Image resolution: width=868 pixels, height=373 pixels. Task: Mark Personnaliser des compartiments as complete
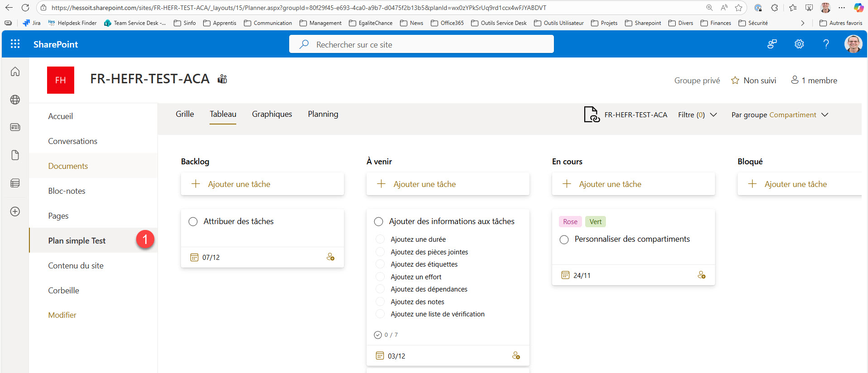click(x=564, y=239)
